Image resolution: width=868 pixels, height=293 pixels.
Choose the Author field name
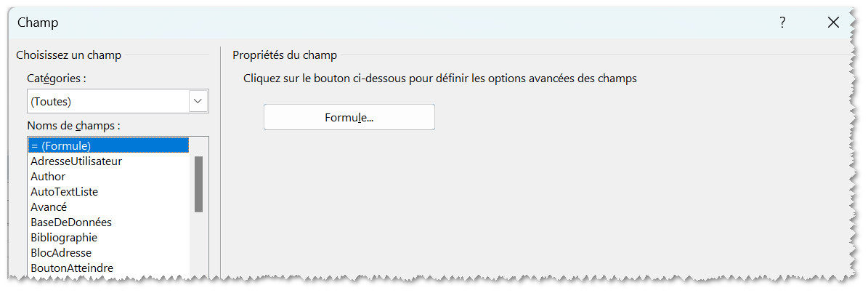48,176
